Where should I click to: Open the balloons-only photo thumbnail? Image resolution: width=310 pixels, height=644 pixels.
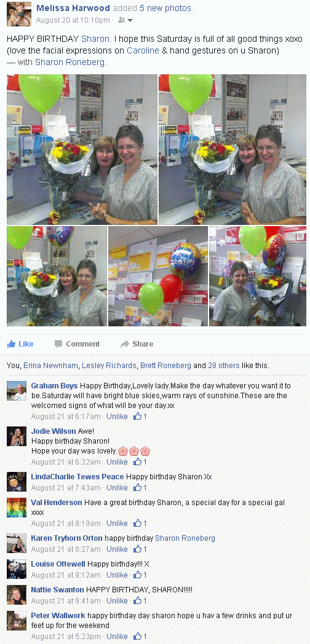coord(158,276)
